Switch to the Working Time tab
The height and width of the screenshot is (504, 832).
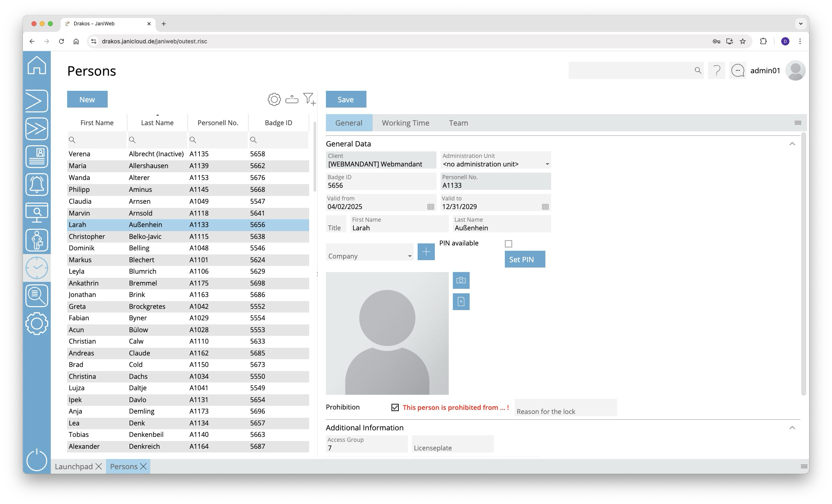click(405, 123)
